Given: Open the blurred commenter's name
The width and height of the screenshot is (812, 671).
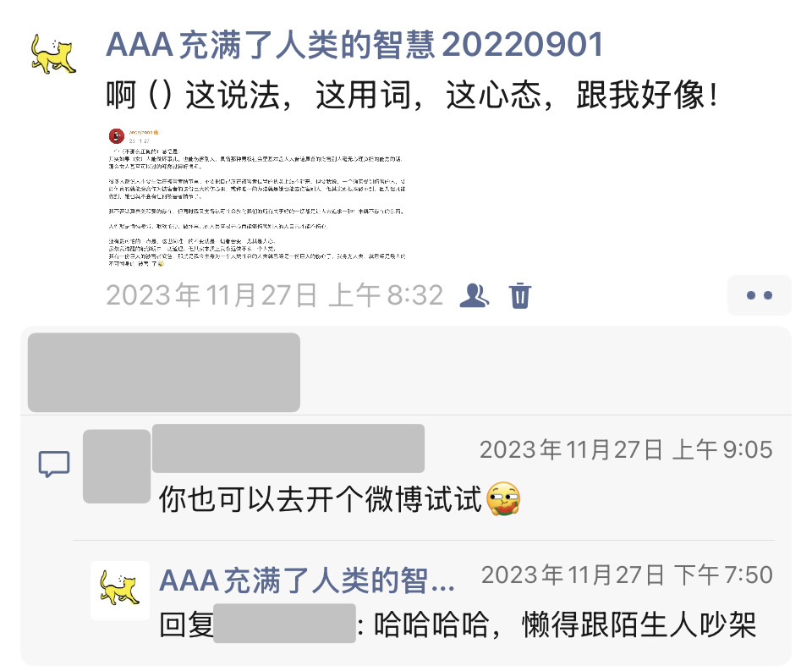Looking at the screenshot, I should coord(288,448).
